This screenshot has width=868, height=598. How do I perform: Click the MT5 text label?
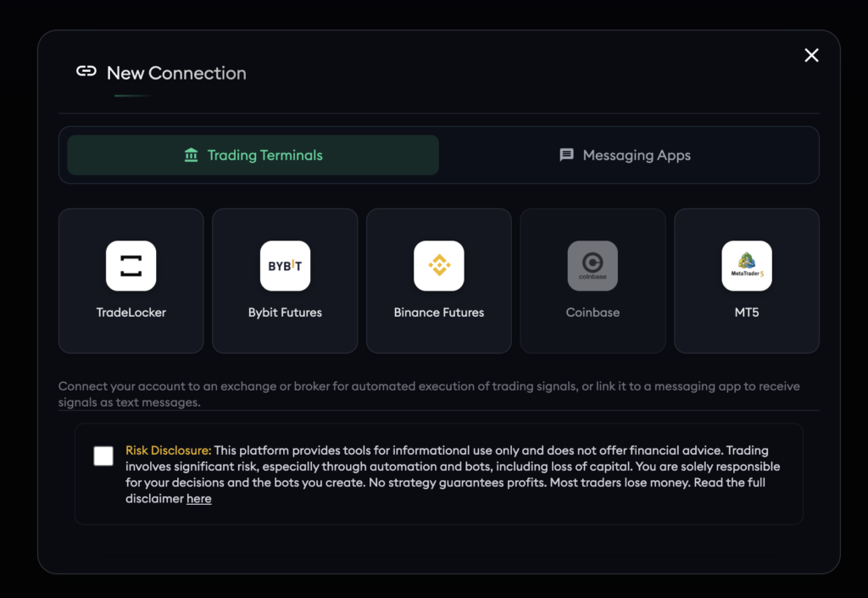746,313
